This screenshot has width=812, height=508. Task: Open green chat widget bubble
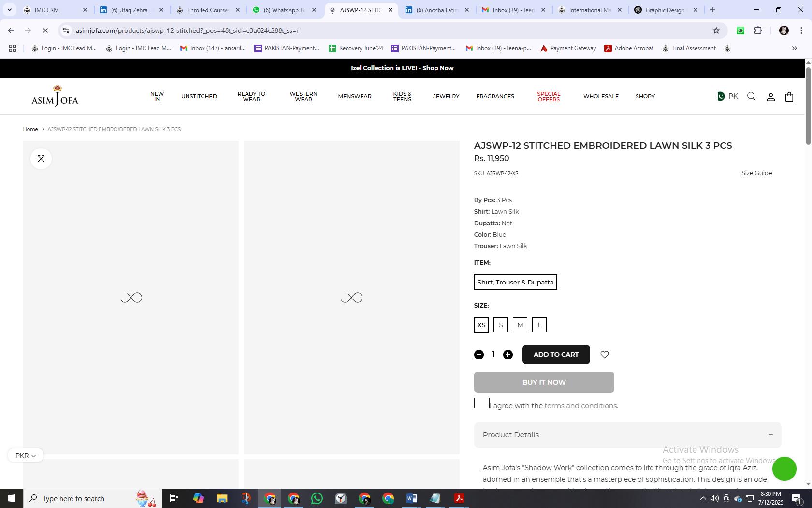tap(784, 468)
